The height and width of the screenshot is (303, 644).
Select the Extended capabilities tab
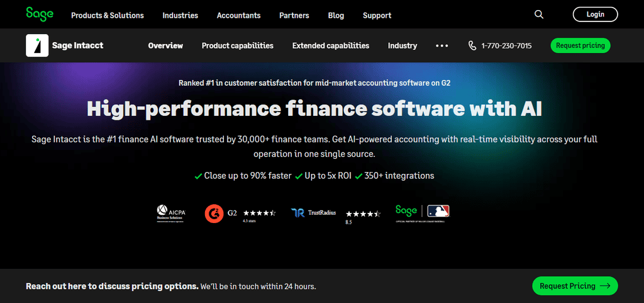pos(331,45)
